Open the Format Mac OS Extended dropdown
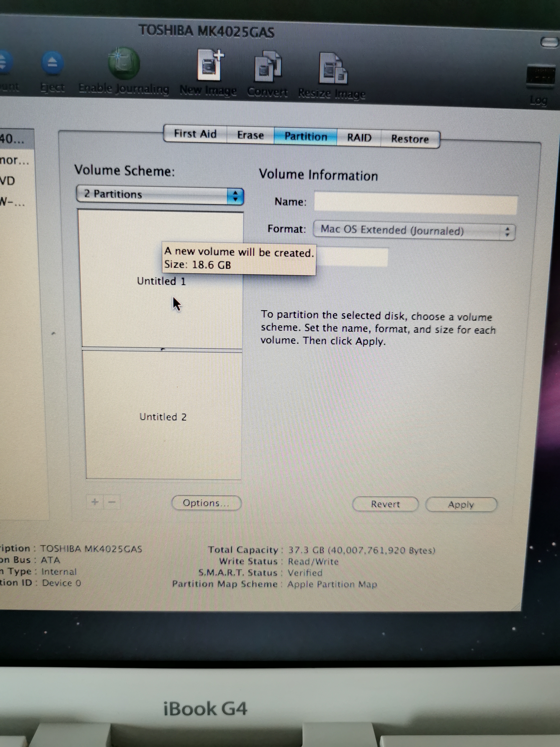This screenshot has height=747, width=560. (414, 231)
